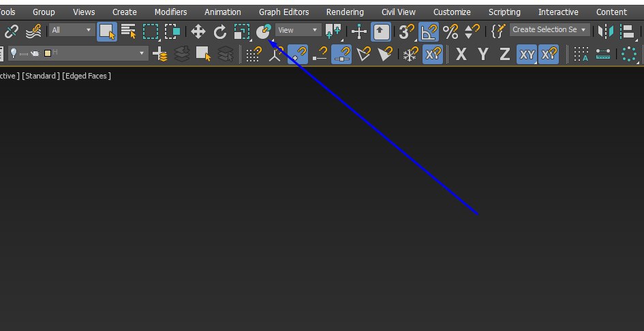Restrict to Z axis
The width and height of the screenshot is (644, 331).
(504, 55)
